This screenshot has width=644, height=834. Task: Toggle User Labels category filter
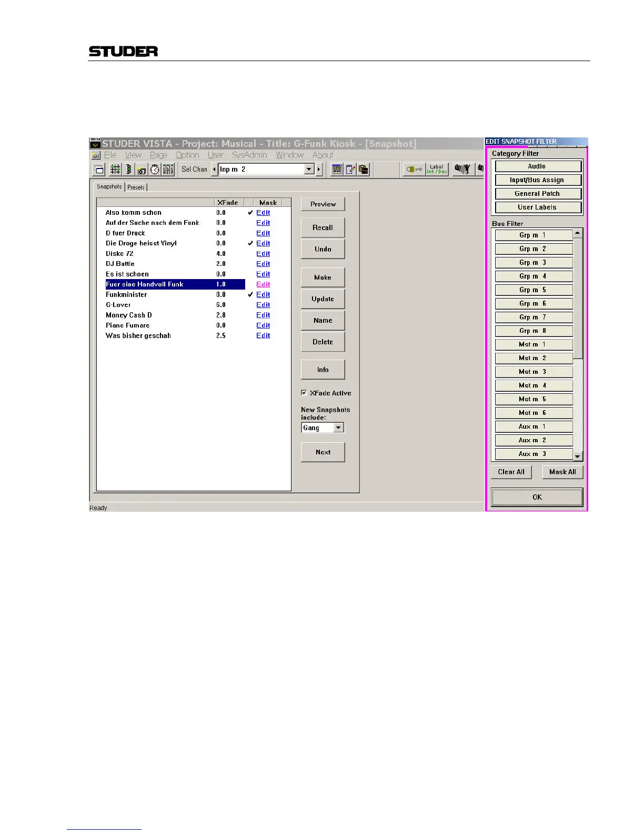(x=538, y=207)
